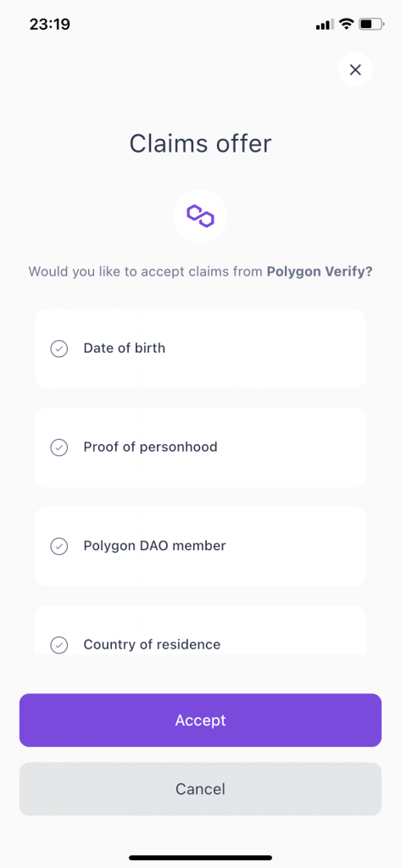Open the Date of birth claim card
401x868 pixels.
[x=200, y=348]
